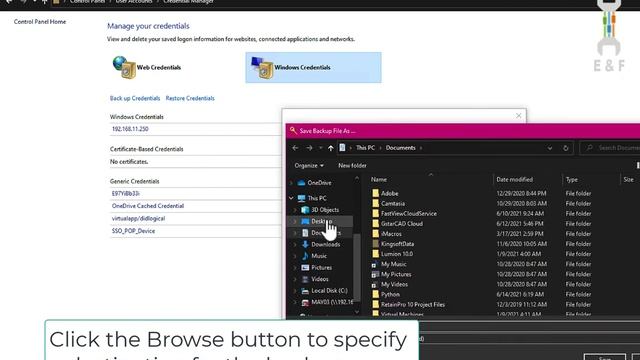Click the Search Documents field
The width and height of the screenshot is (640, 360).
pyautogui.click(x=610, y=148)
